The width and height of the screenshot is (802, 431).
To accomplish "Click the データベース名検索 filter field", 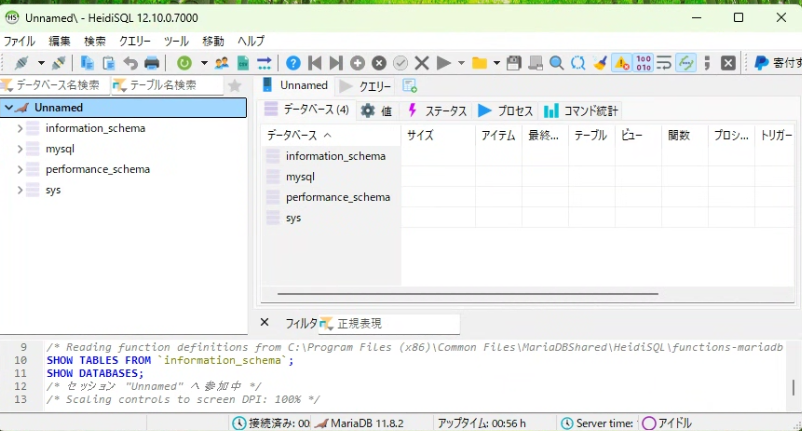I will (55, 85).
